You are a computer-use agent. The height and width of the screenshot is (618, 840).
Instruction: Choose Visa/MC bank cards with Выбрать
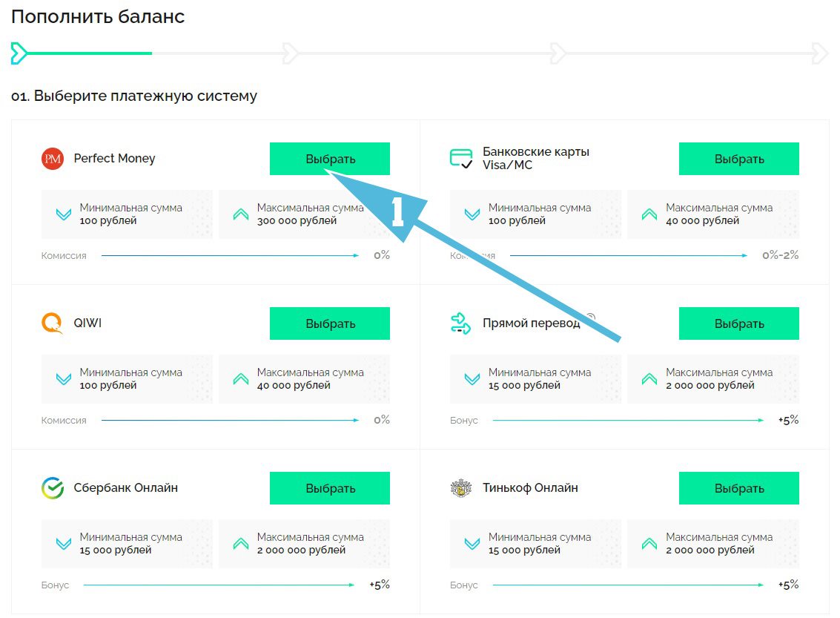click(738, 159)
